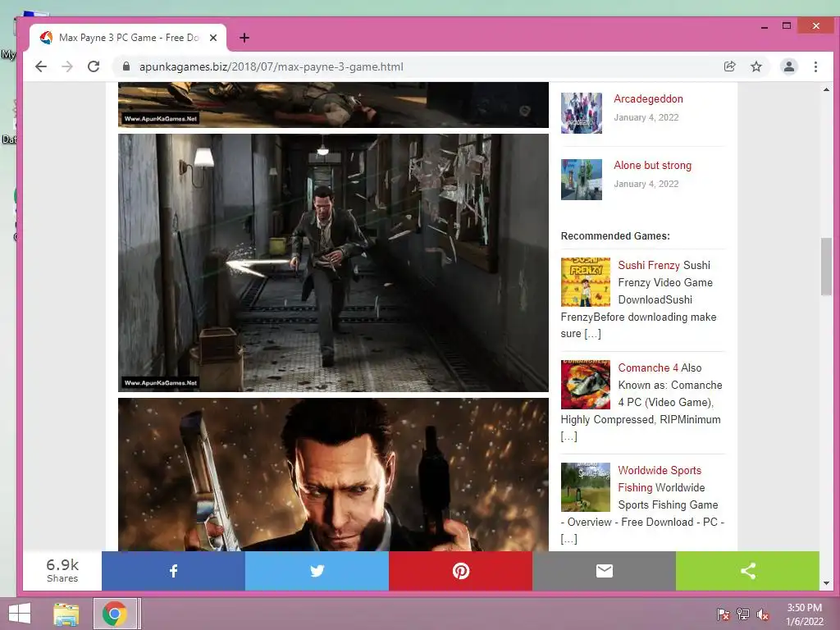Image resolution: width=840 pixels, height=630 pixels.
Task: Click the browser forward arrow
Action: (67, 66)
